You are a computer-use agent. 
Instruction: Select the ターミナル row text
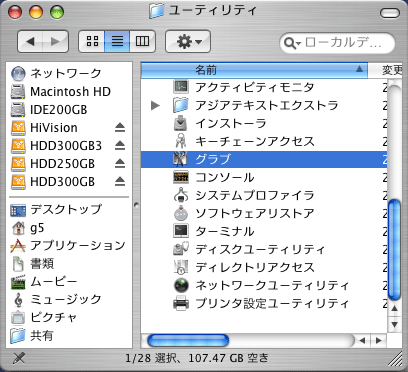(x=225, y=231)
